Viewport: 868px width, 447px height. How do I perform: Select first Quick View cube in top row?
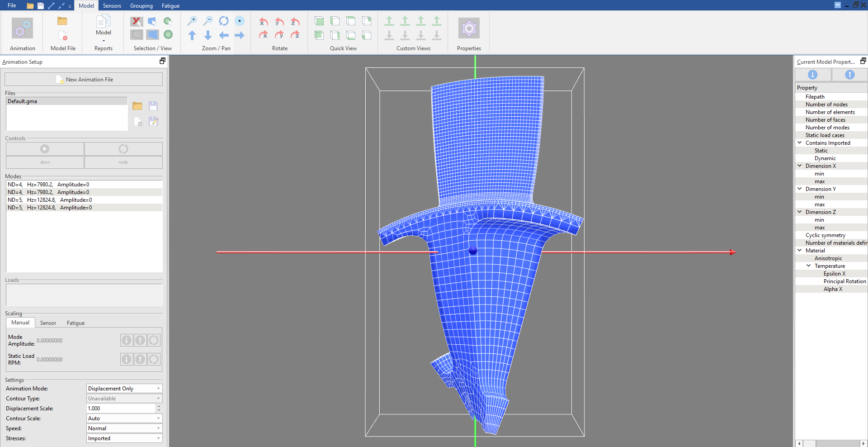tap(319, 21)
